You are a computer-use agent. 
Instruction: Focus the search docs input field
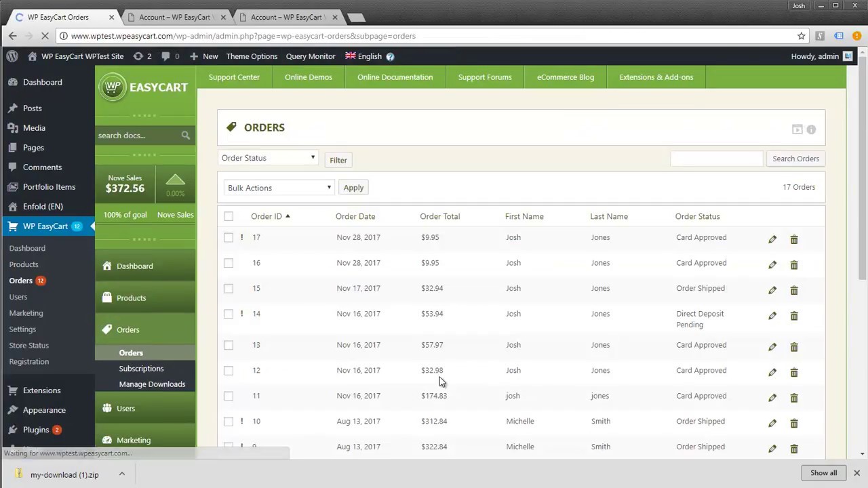[138, 136]
